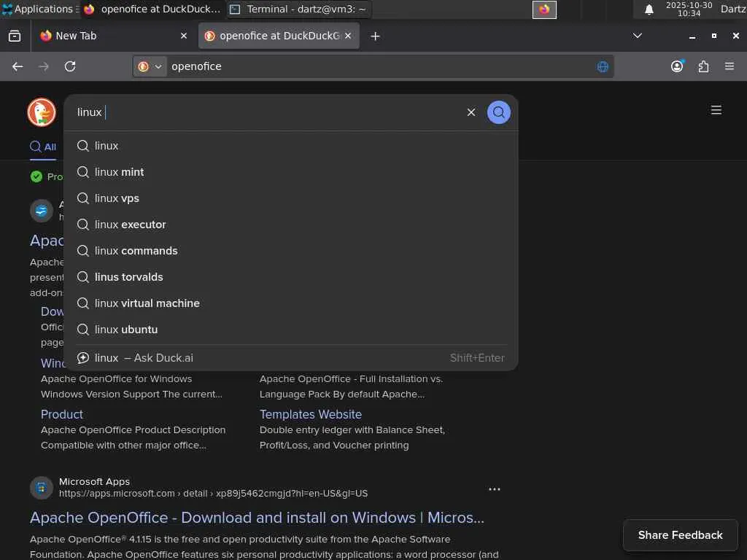Click Ask Duck.ai chat icon

click(83, 357)
